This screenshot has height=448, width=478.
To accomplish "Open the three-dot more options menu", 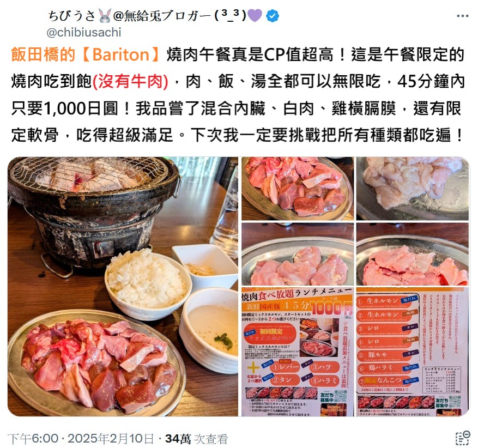I will (462, 16).
